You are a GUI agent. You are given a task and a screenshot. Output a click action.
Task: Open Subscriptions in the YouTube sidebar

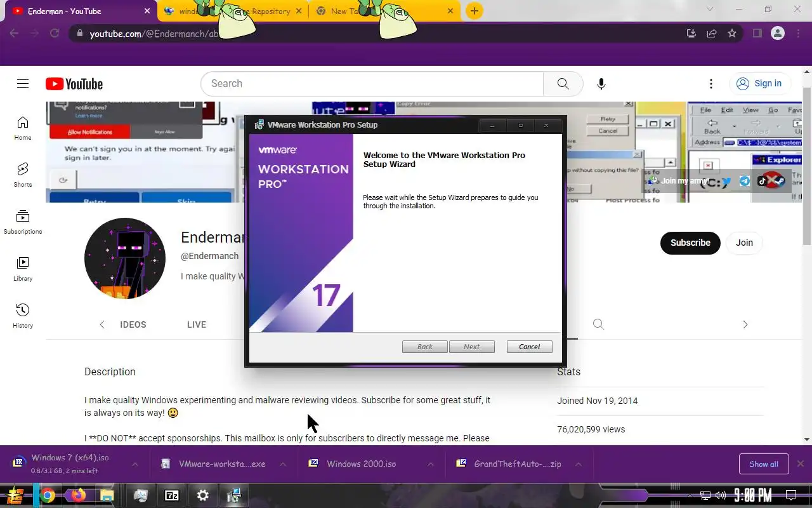point(23,222)
